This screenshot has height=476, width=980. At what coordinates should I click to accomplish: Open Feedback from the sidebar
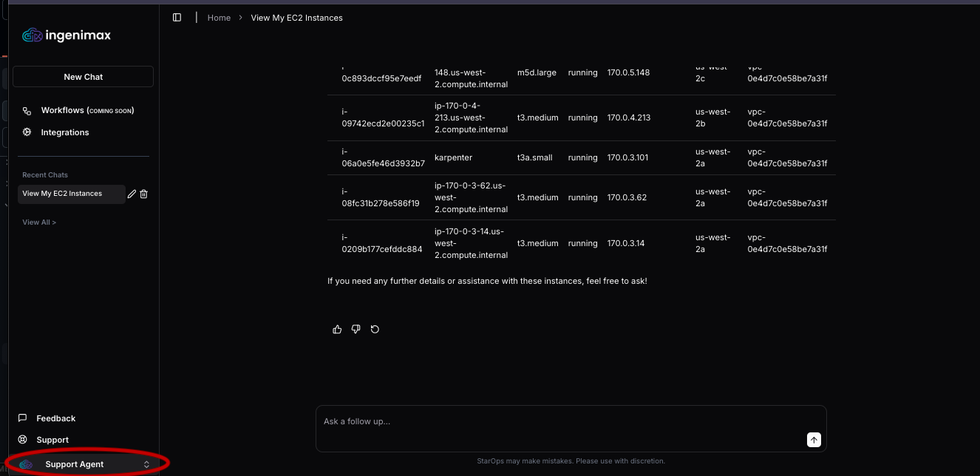coord(55,418)
